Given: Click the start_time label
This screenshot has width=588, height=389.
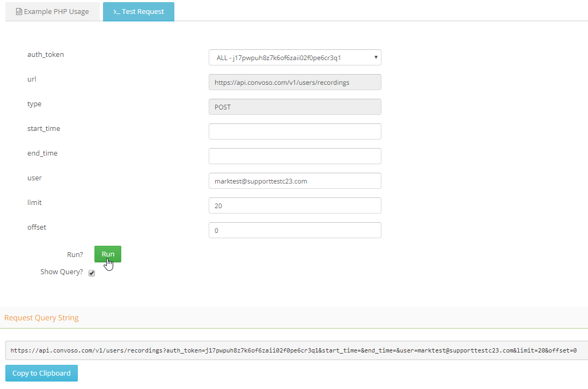Looking at the screenshot, I should [x=43, y=129].
